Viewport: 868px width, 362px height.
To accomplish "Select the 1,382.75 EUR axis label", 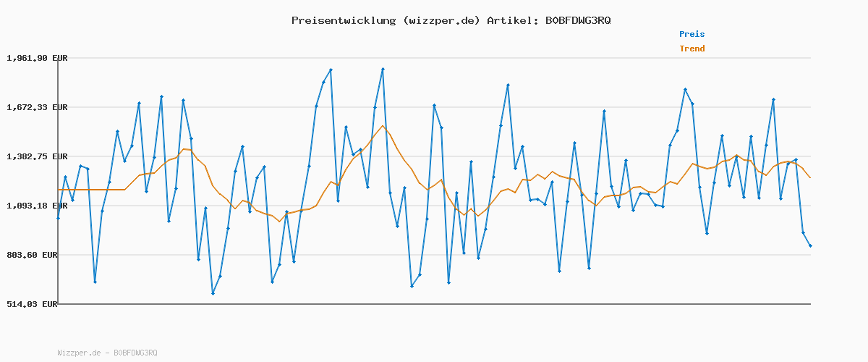I will click(x=37, y=156).
